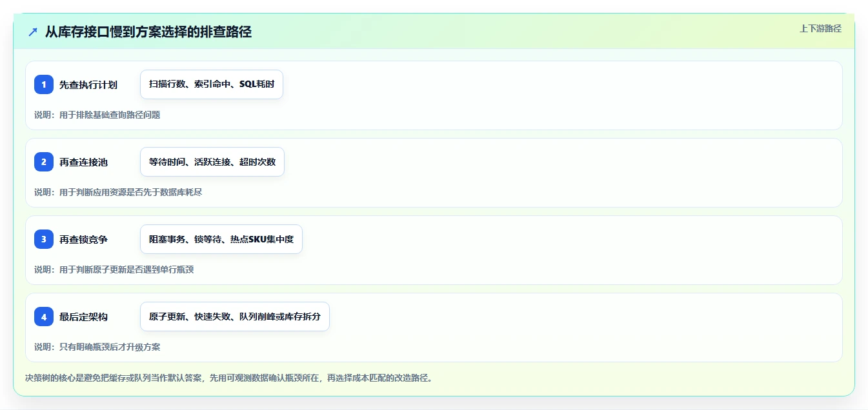Select the 先查执行计划 step label

click(x=88, y=84)
